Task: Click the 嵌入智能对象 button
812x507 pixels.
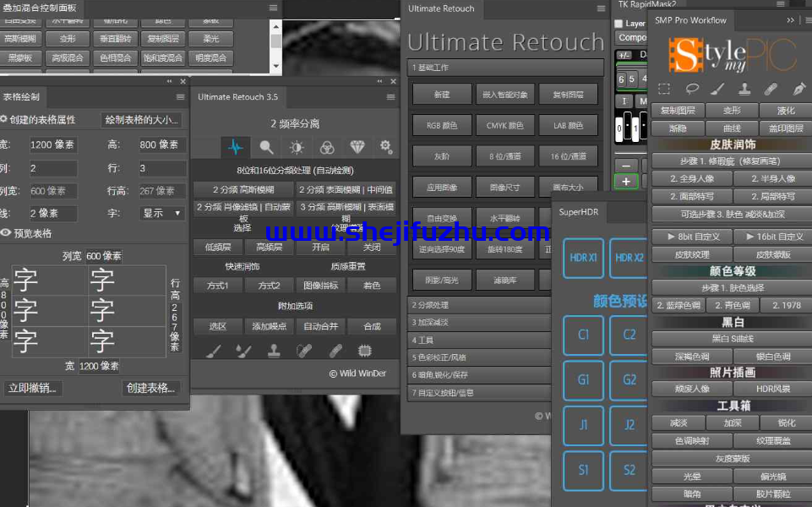Action: (x=505, y=95)
